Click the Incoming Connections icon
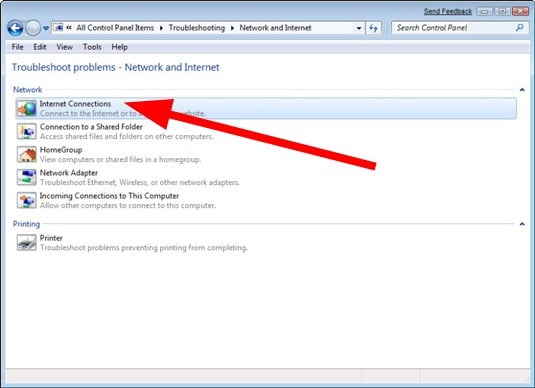The width and height of the screenshot is (535, 388). [27, 200]
